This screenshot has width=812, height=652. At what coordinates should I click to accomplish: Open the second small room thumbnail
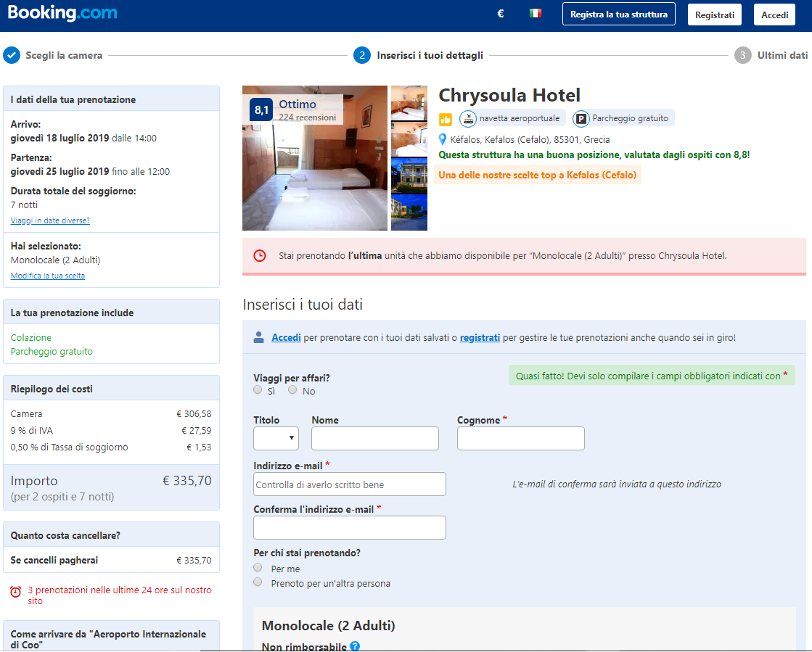pyautogui.click(x=409, y=139)
